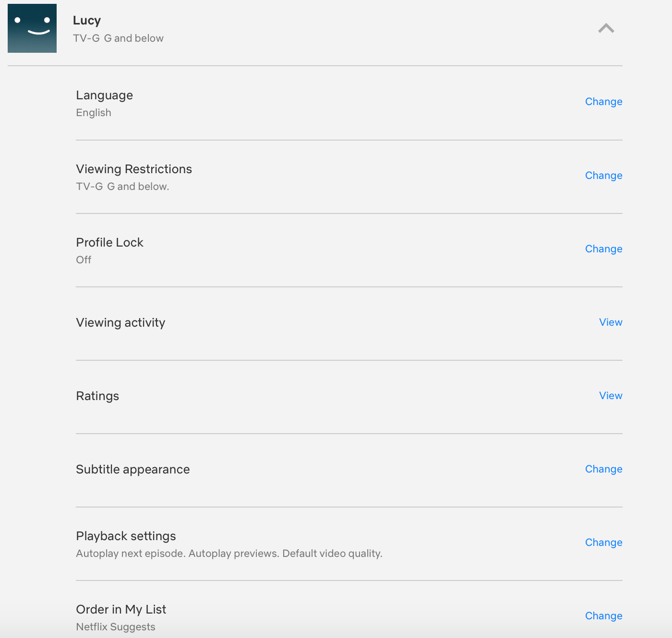The height and width of the screenshot is (638, 672).
Task: Change Playback settings
Action: point(603,543)
